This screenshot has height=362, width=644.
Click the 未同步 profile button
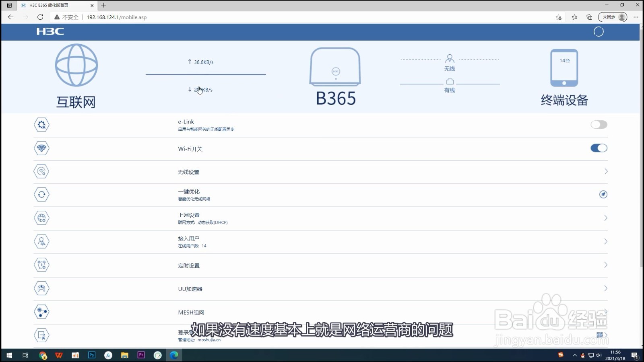(x=613, y=17)
